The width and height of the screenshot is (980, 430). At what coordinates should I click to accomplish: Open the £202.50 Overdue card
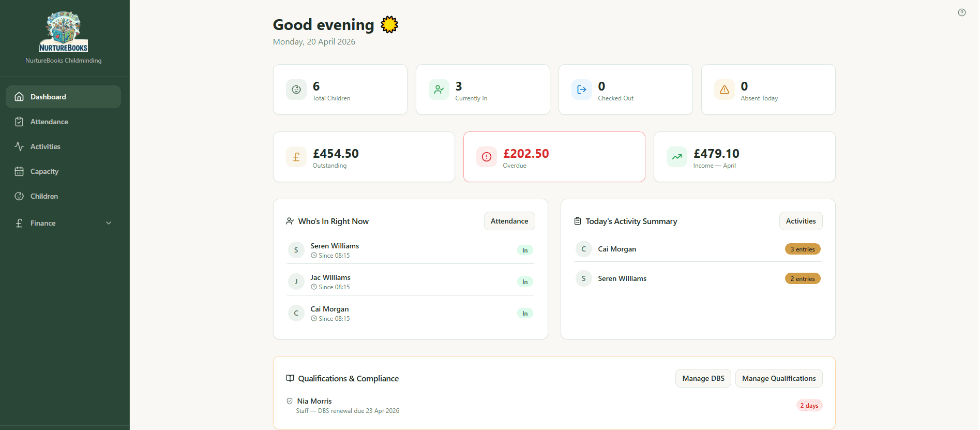(x=554, y=157)
